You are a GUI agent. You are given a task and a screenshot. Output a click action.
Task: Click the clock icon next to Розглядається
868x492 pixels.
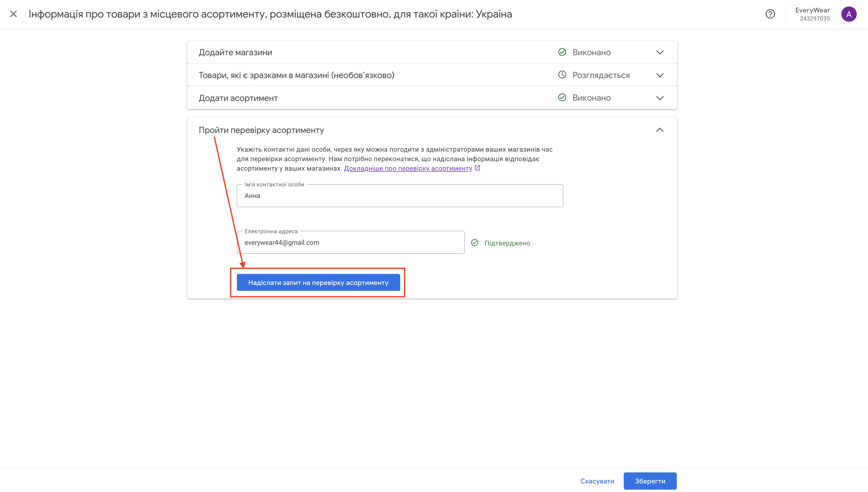click(562, 75)
